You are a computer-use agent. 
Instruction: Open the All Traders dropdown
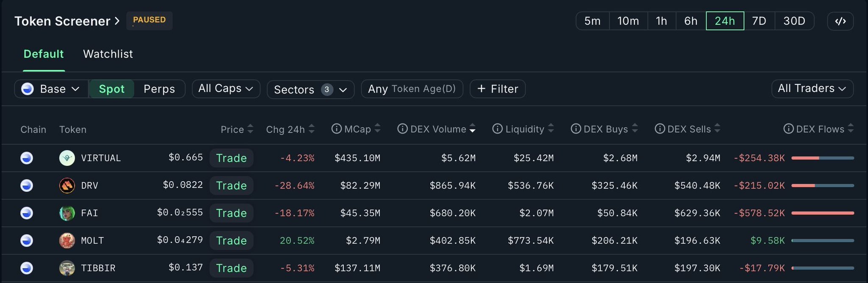coord(812,88)
